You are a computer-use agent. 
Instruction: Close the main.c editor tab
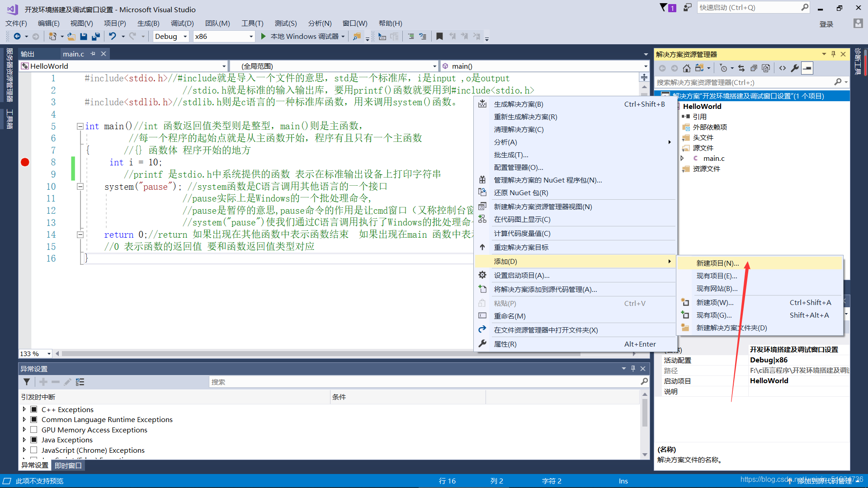[x=104, y=54]
